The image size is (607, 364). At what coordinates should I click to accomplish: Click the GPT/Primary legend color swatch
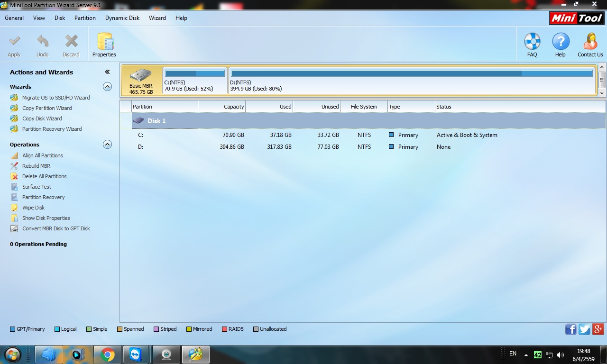pyautogui.click(x=13, y=329)
